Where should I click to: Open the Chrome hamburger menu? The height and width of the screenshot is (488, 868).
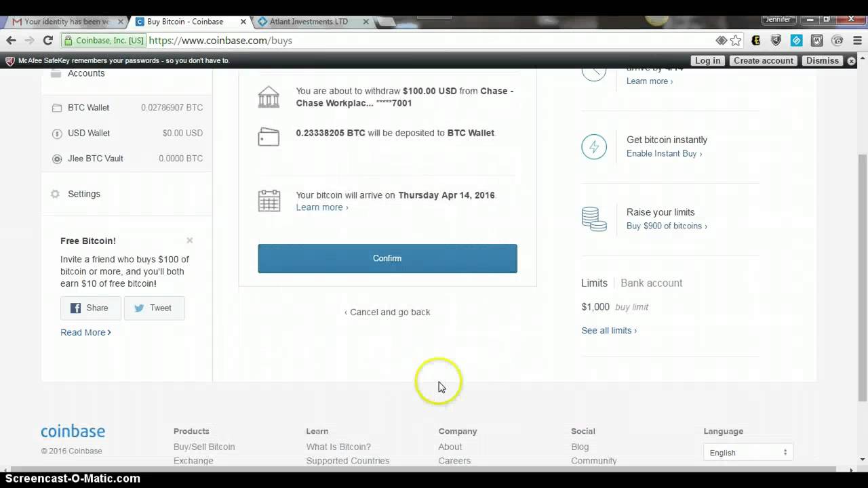coord(858,41)
